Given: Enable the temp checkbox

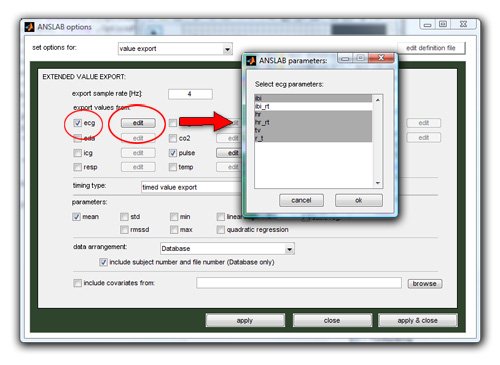Looking at the screenshot, I should click(173, 167).
